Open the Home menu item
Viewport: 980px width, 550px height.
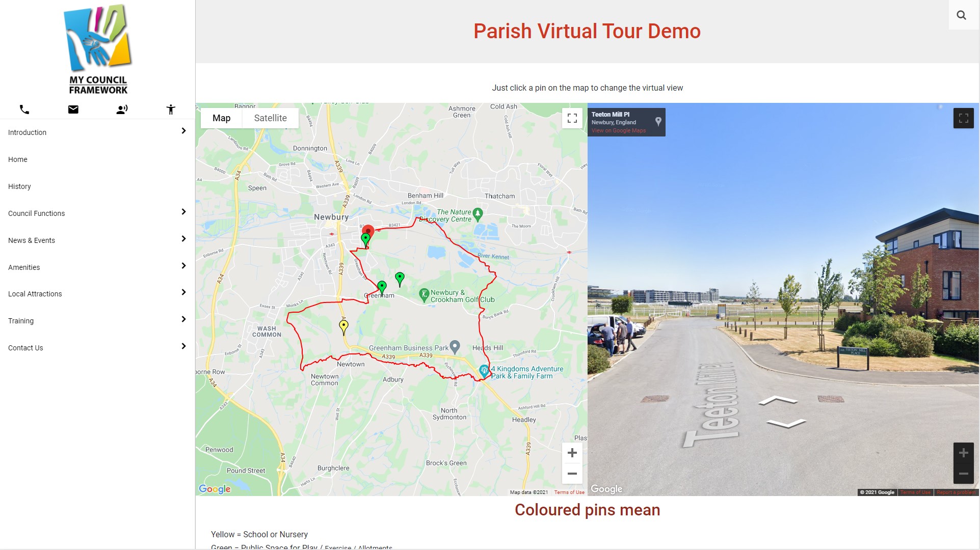(x=18, y=159)
